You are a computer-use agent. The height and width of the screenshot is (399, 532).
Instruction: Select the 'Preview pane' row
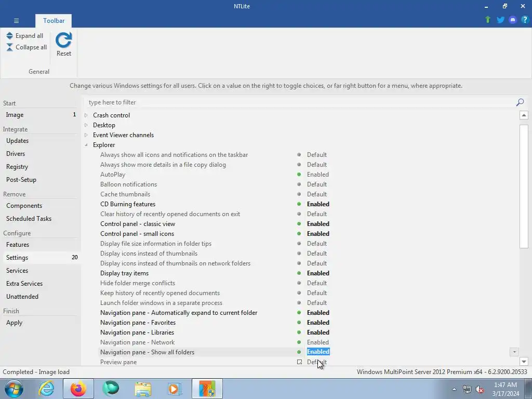(x=118, y=362)
